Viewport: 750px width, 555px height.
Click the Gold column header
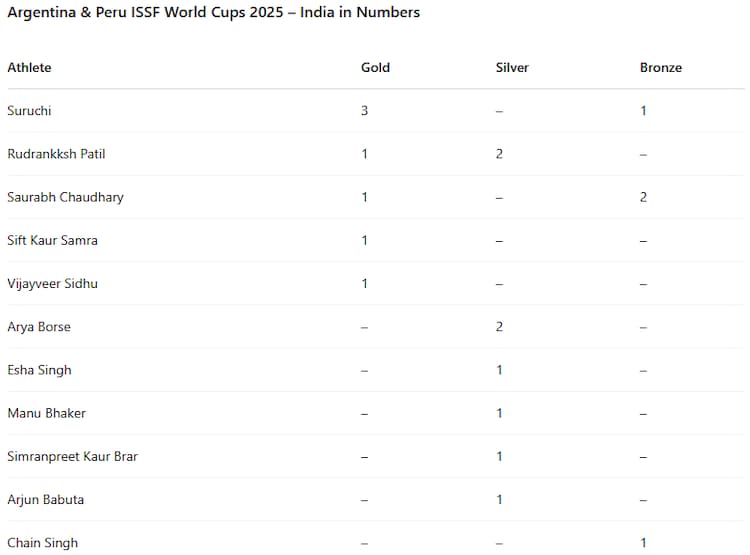(x=375, y=68)
